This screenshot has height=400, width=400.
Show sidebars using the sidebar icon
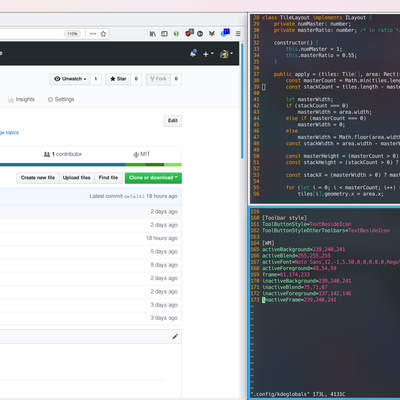coord(164,34)
